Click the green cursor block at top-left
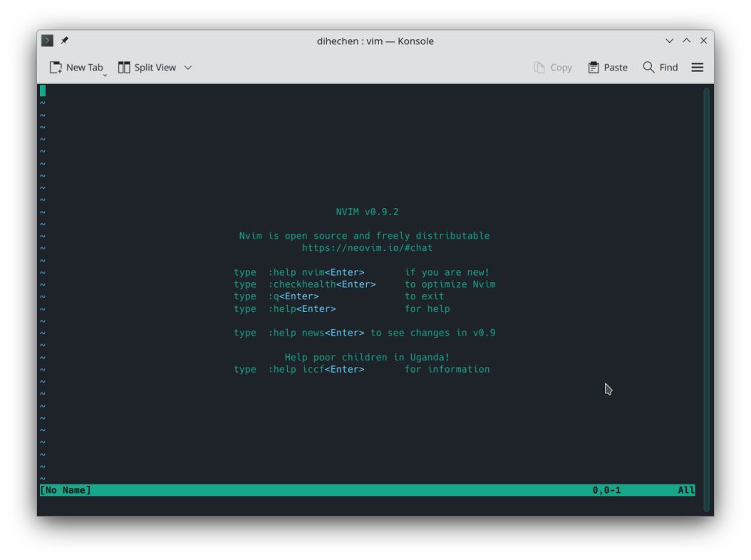751x560 pixels. [43, 90]
